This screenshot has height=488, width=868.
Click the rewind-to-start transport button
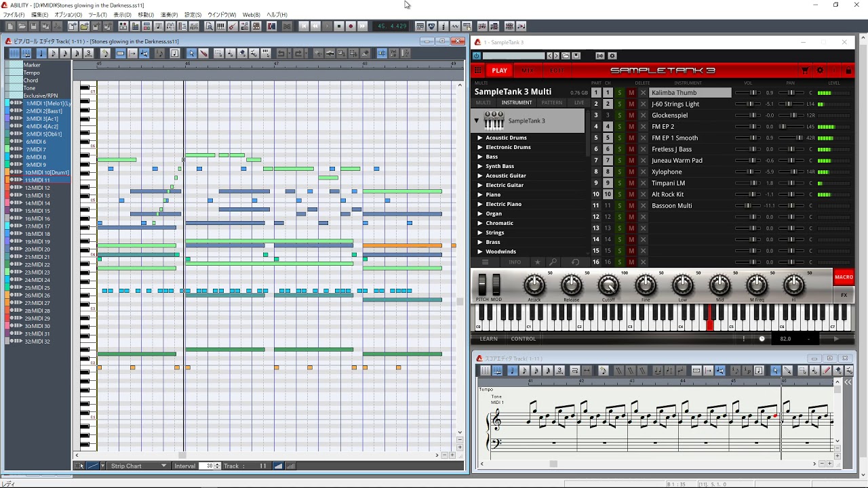[304, 26]
